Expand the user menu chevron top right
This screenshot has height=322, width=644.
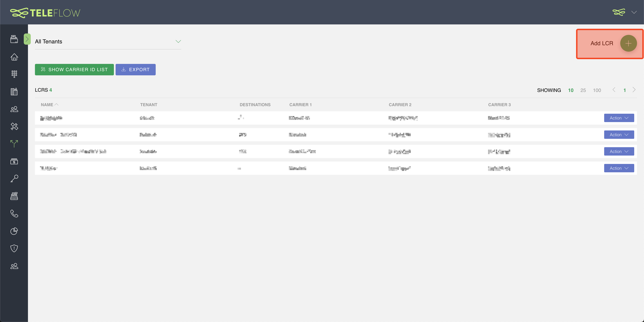634,12
